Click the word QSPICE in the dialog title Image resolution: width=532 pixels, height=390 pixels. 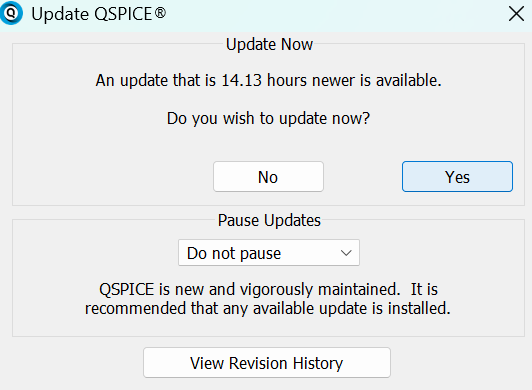pos(123,14)
